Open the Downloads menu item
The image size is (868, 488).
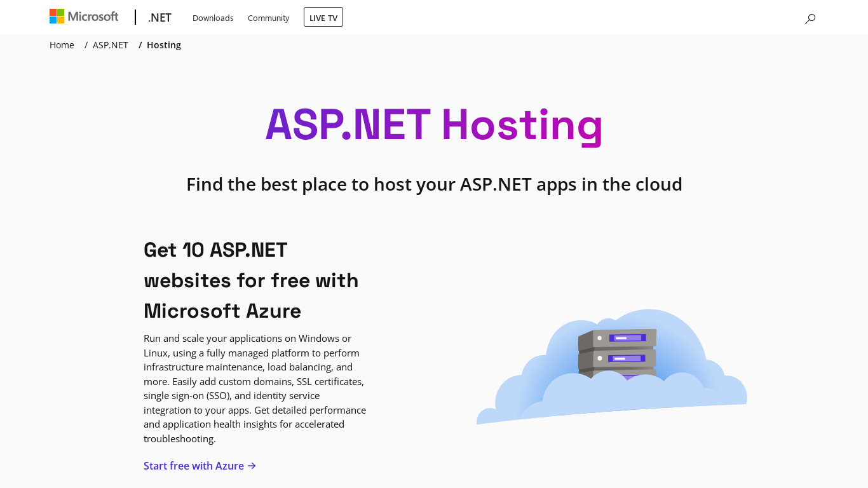(x=213, y=18)
